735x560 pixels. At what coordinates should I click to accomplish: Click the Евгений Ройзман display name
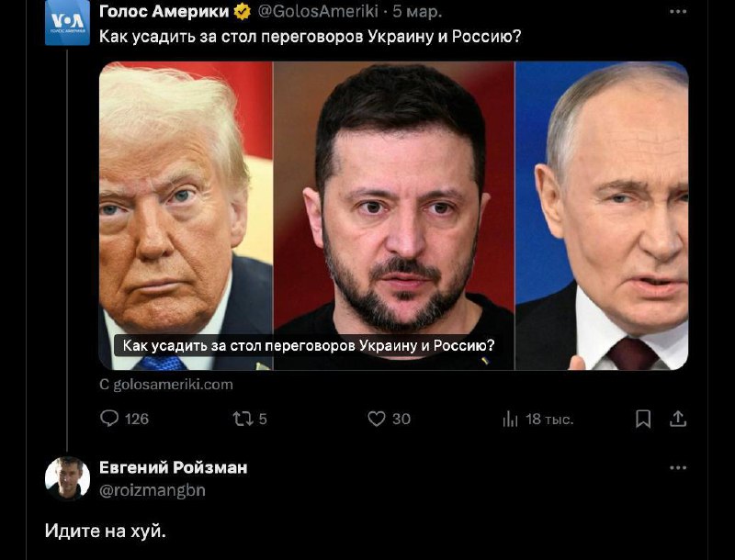174,467
